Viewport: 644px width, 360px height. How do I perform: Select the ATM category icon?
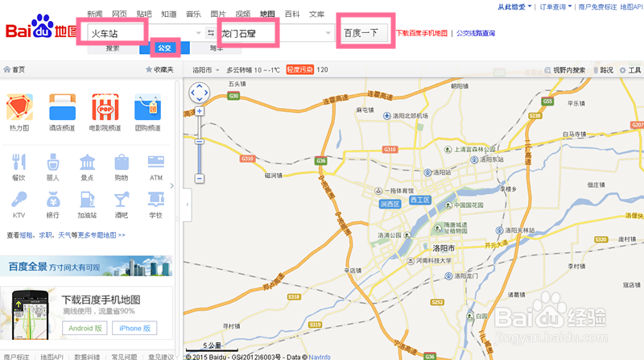(156, 163)
